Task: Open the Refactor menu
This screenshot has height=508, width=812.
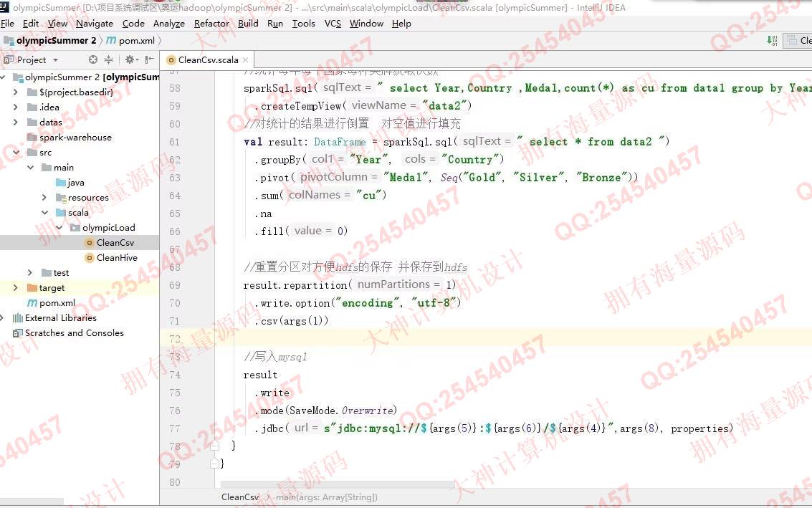Action: [x=211, y=24]
